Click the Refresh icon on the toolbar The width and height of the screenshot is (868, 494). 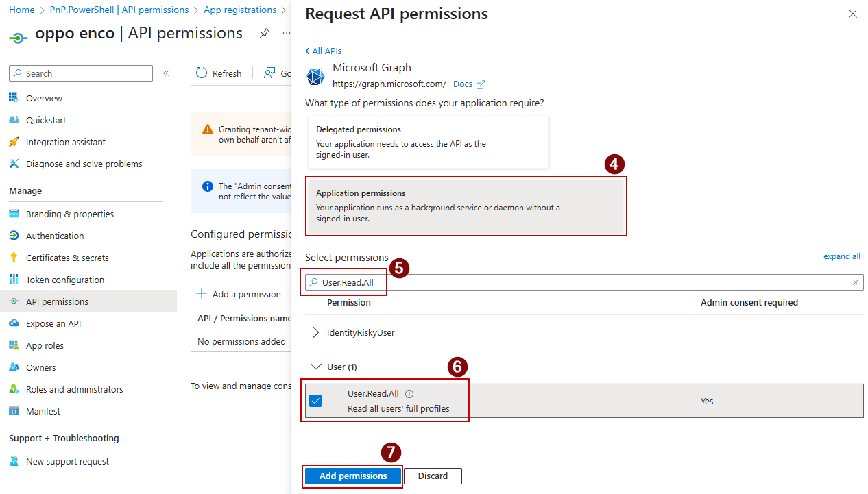[200, 73]
